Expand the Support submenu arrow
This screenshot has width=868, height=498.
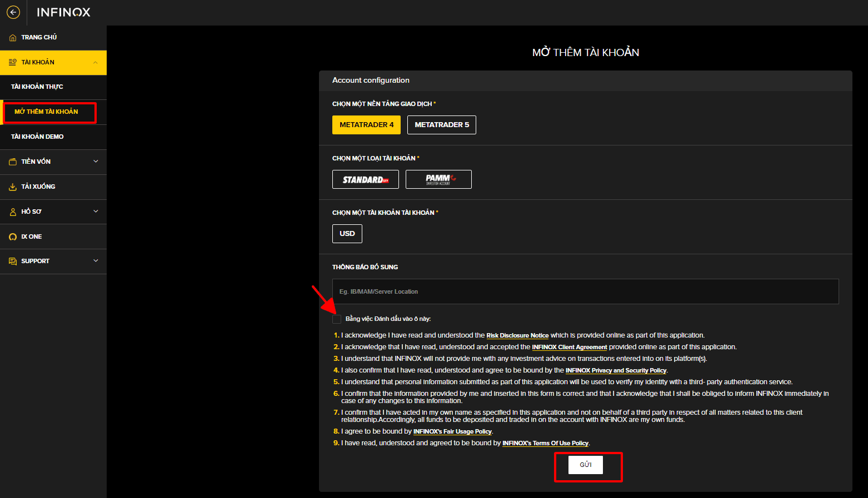[x=96, y=261]
